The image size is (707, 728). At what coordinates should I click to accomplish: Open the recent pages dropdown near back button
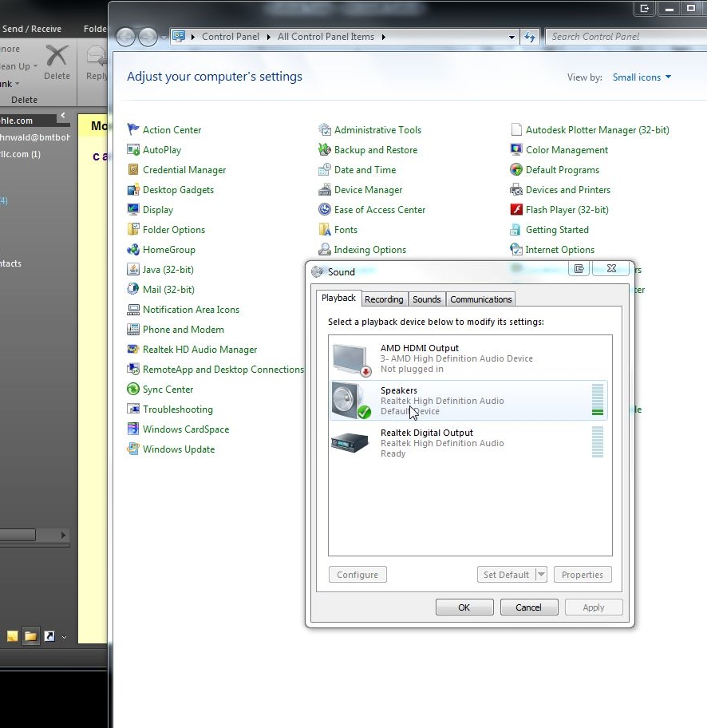tap(164, 38)
